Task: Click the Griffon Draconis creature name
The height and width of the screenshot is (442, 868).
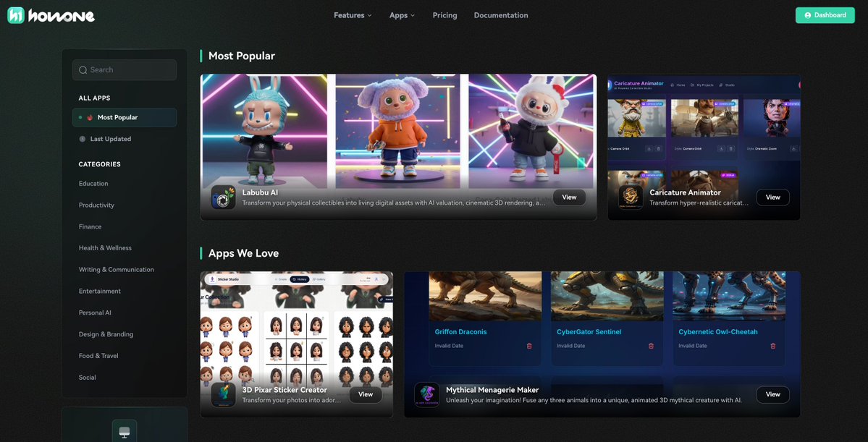Action: [461, 332]
